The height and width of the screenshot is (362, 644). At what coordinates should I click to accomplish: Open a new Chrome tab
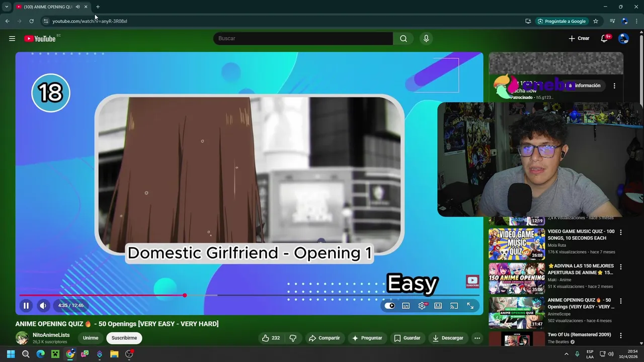point(98,7)
